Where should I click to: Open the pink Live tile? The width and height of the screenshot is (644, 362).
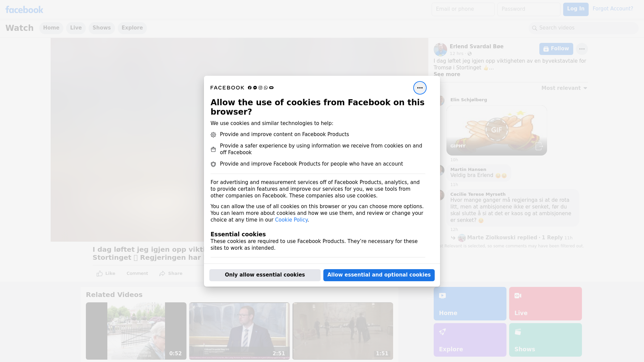545,304
